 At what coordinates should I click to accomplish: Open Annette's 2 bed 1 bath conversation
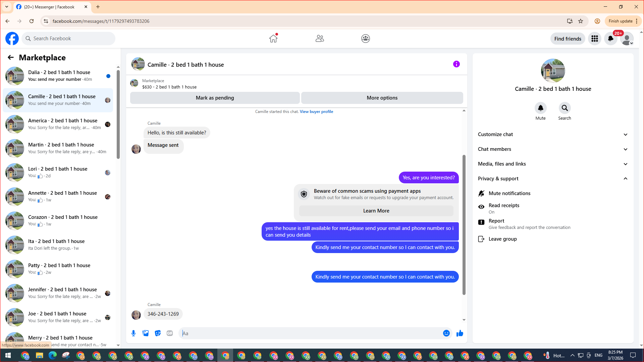(x=58, y=197)
